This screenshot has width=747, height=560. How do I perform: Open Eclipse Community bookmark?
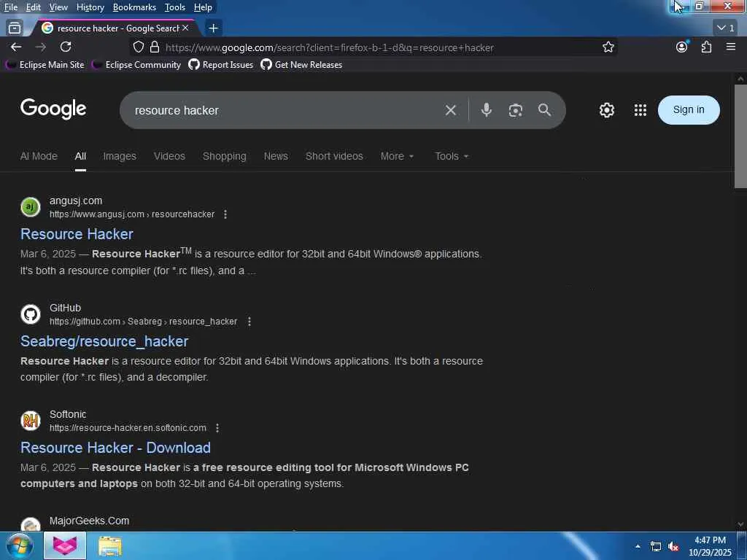coord(136,65)
